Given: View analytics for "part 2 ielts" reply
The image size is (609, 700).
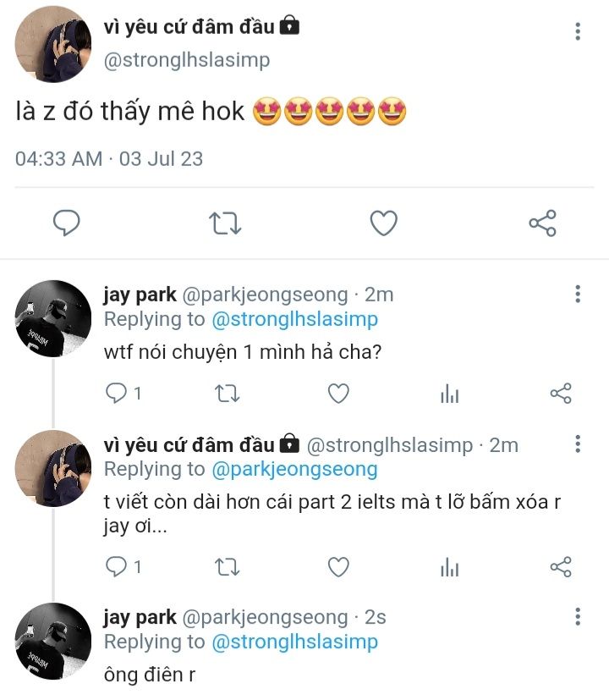Looking at the screenshot, I should pos(450,567).
